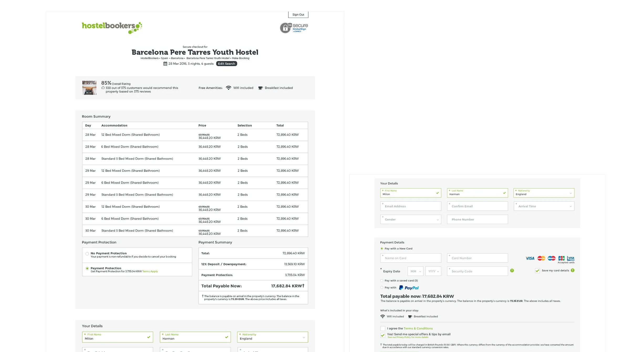Click the calendar icon beside the booking dates

click(x=165, y=63)
